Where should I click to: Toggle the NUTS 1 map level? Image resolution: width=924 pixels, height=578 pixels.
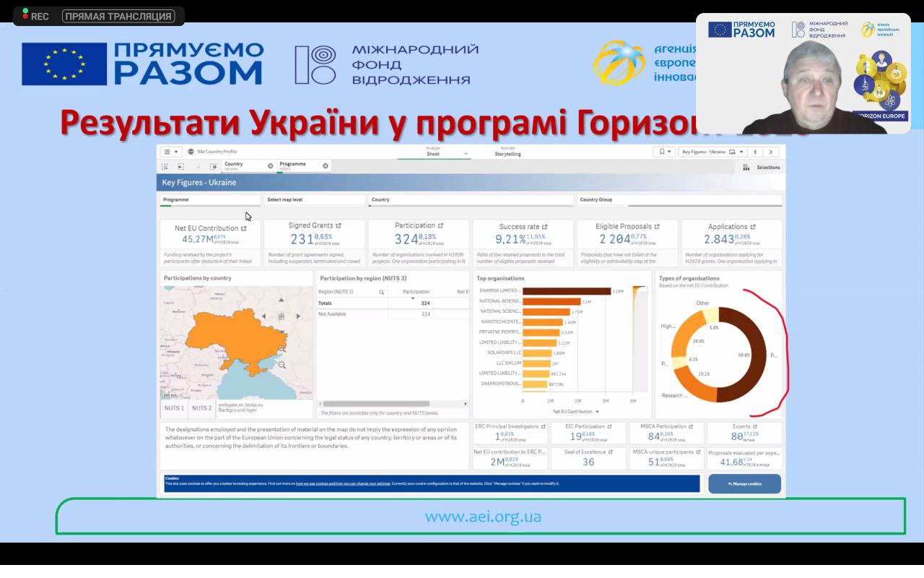click(x=174, y=408)
